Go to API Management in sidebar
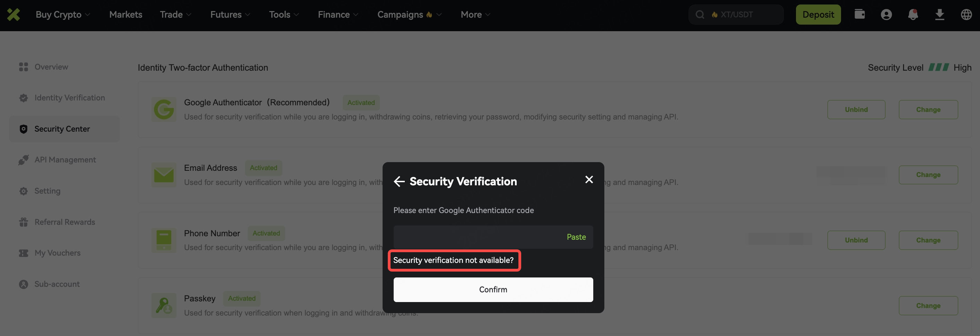 (65, 160)
